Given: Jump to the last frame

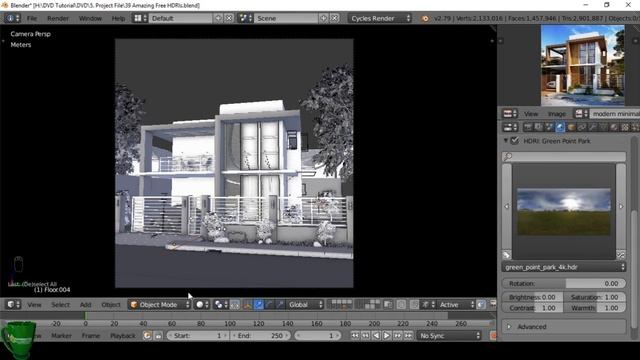Looking at the screenshot, I should (408, 336).
